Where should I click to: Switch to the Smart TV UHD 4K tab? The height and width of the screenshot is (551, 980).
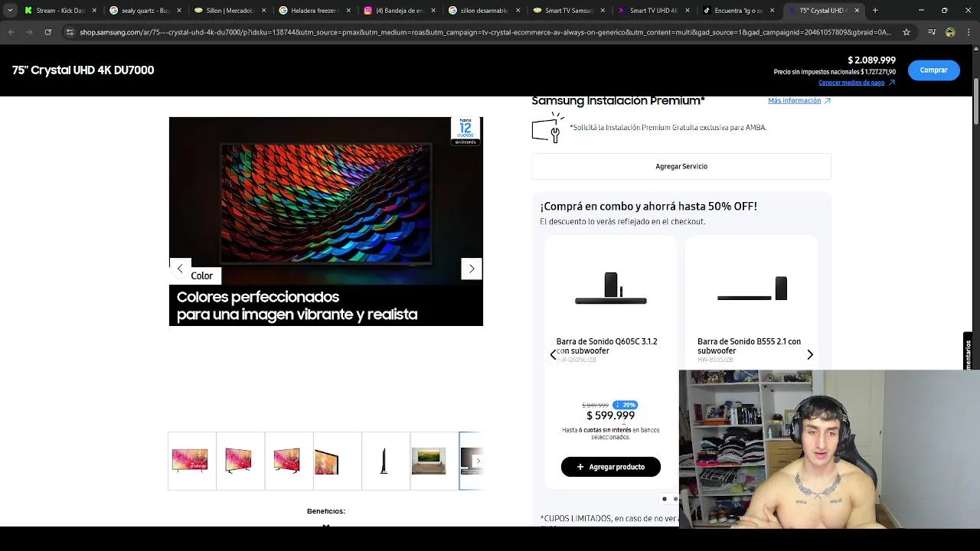654,11
